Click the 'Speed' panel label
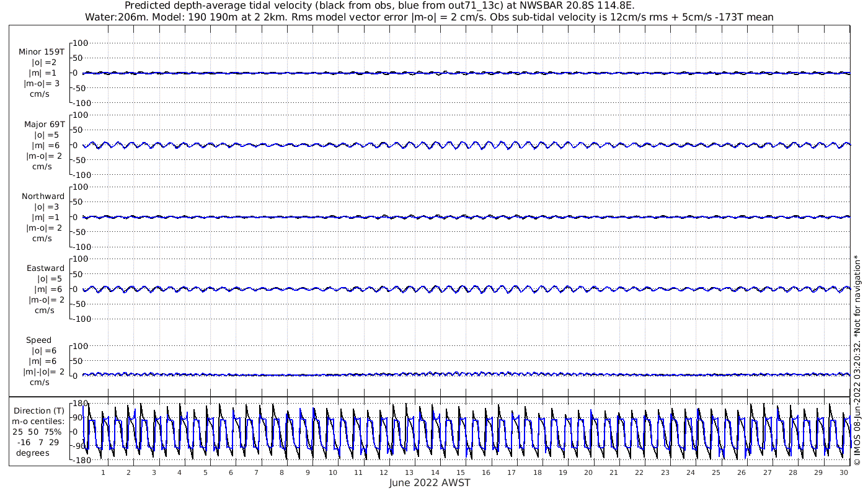Viewport: 868px width, 496px height. [x=38, y=340]
